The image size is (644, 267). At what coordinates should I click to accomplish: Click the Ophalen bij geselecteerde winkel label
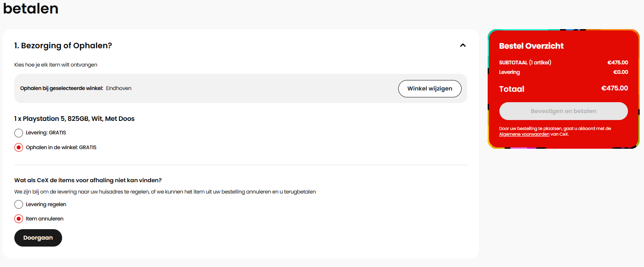pyautogui.click(x=62, y=88)
